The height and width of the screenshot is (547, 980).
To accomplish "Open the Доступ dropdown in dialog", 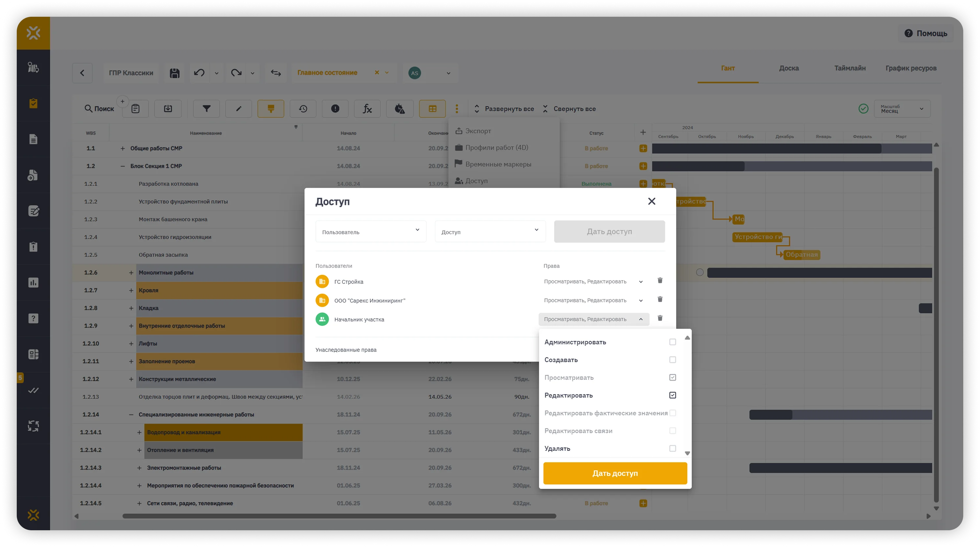I will click(490, 232).
